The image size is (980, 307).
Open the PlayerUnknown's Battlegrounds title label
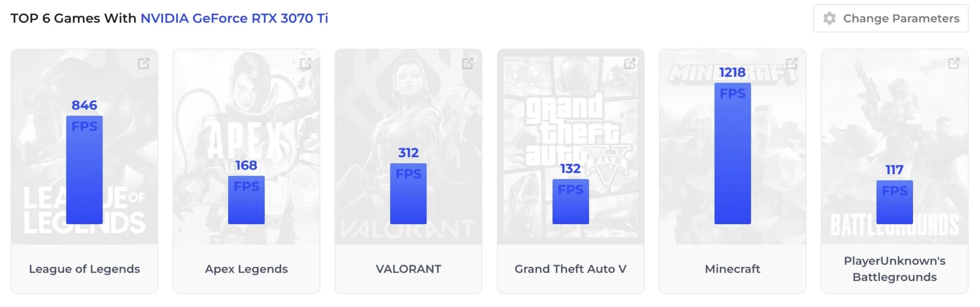coord(894,269)
